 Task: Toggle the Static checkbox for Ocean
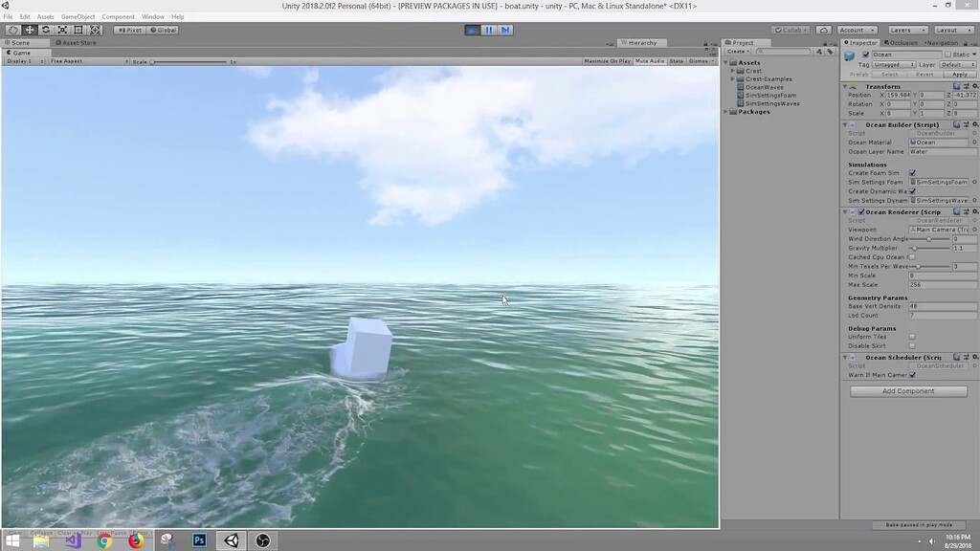point(948,55)
